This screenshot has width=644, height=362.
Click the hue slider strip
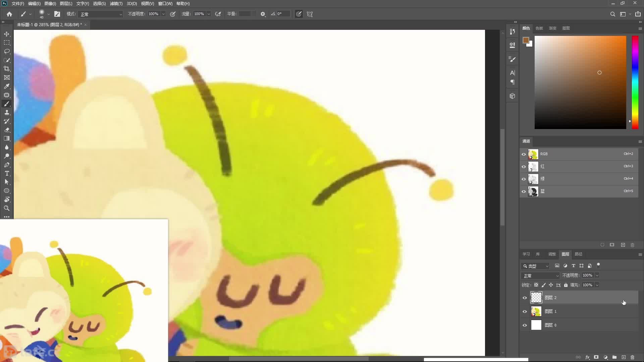pyautogui.click(x=635, y=82)
